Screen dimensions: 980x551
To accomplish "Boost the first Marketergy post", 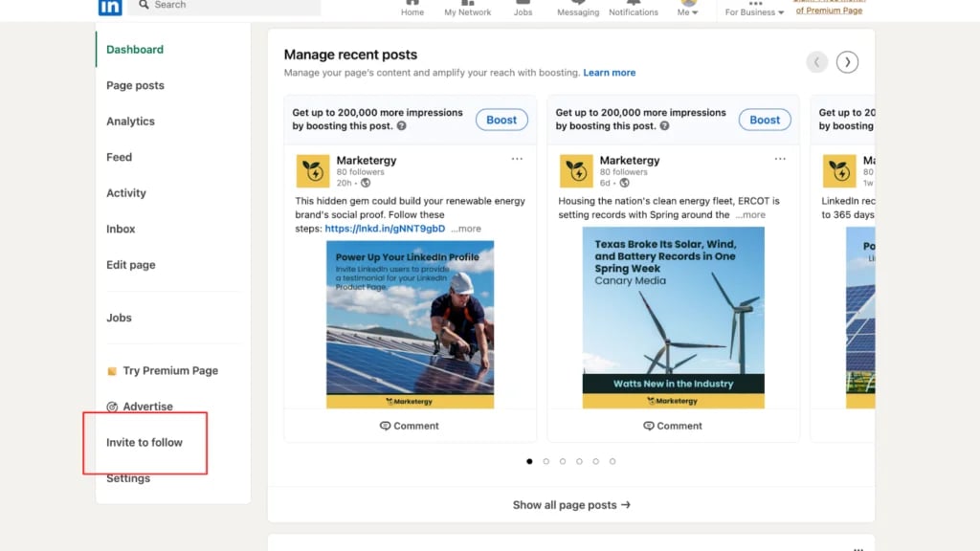I will pyautogui.click(x=501, y=120).
